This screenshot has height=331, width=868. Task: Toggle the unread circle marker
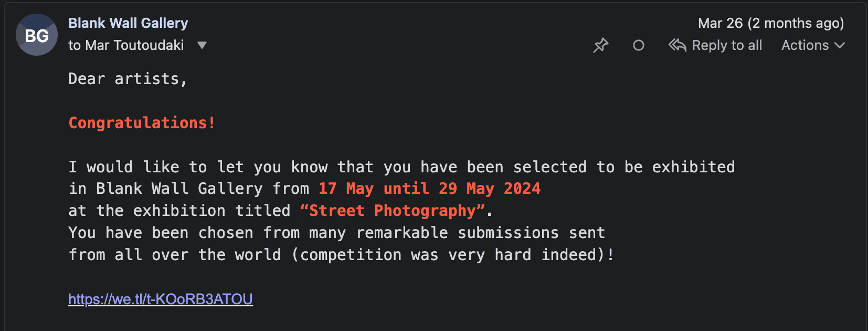click(638, 46)
